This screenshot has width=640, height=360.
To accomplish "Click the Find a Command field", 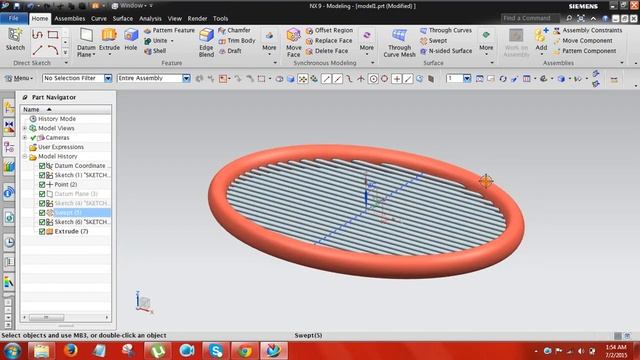I will click(x=531, y=18).
